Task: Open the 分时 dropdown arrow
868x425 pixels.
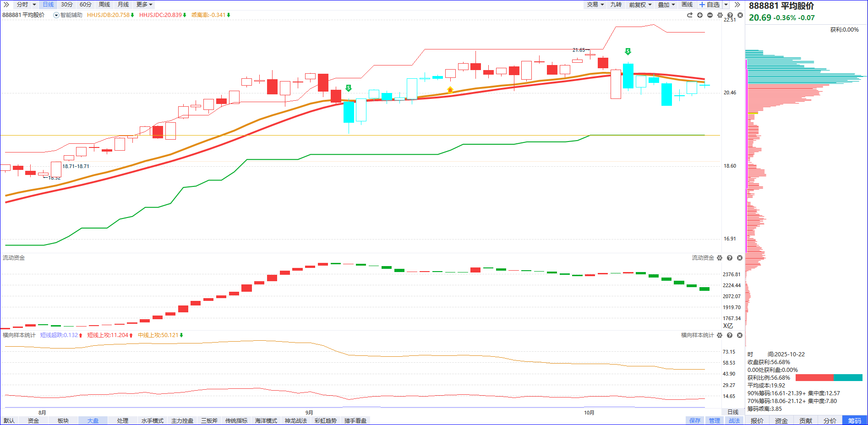Action: tap(34, 5)
